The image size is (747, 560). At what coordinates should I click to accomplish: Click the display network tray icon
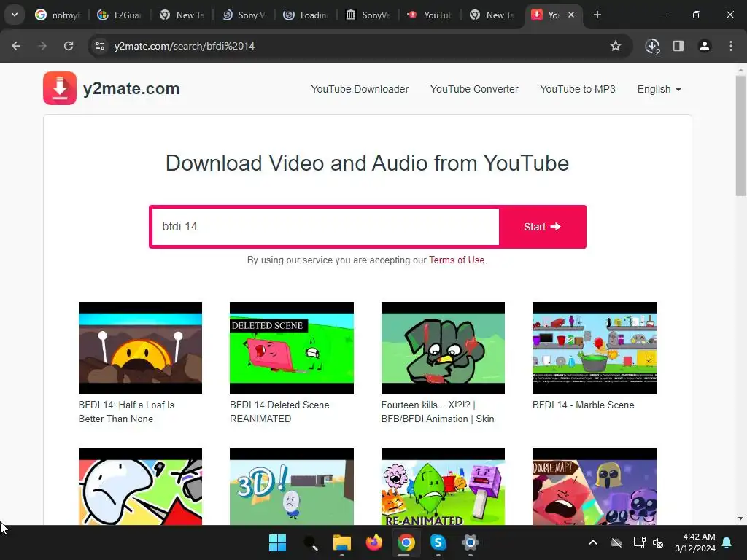pos(639,542)
